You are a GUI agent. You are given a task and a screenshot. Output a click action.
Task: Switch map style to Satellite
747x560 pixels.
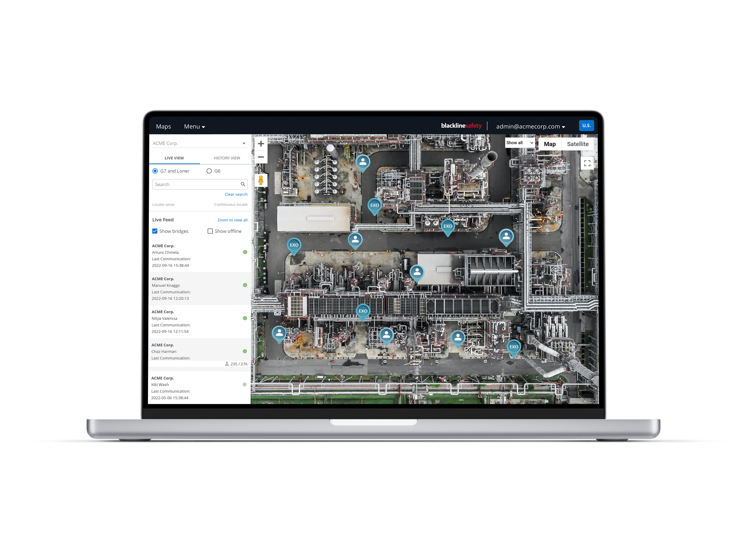(x=577, y=144)
